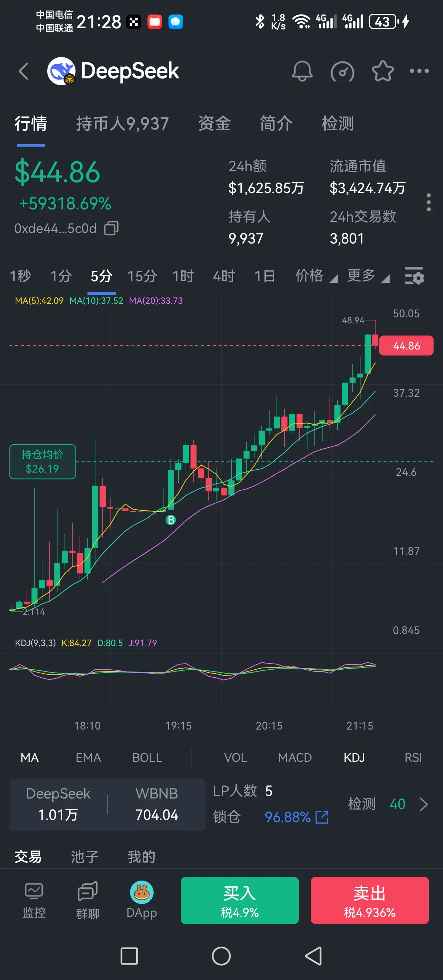443x980 pixels.
Task: Open vertical three-dot stats menu
Action: pos(428,203)
